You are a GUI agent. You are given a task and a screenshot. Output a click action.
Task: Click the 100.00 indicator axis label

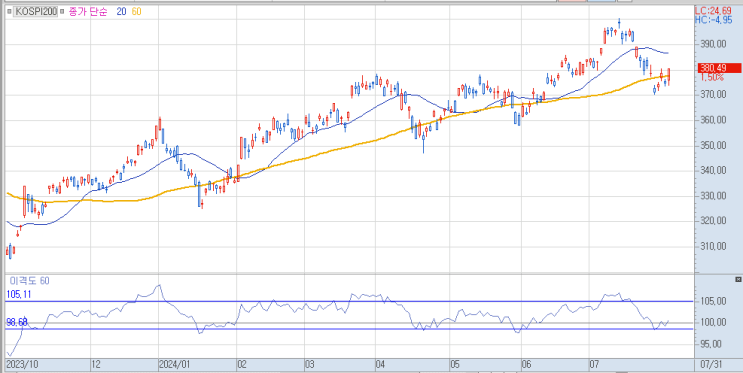point(714,323)
